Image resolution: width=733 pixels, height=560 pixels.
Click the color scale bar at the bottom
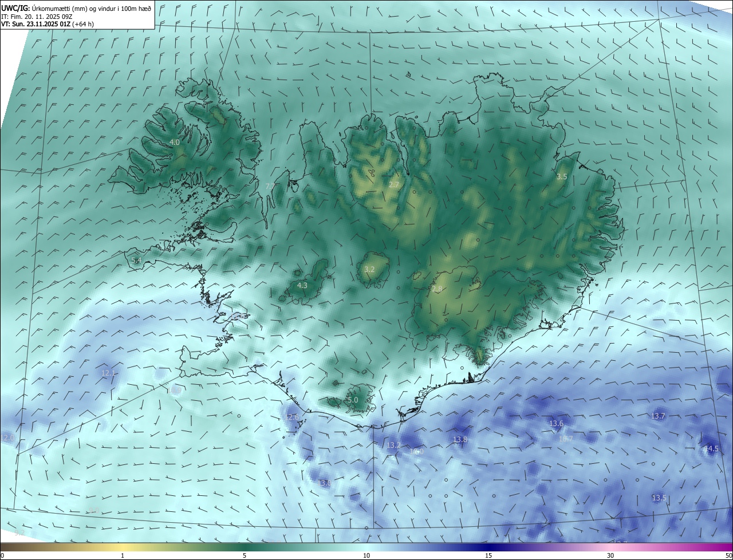pyautogui.click(x=366, y=547)
